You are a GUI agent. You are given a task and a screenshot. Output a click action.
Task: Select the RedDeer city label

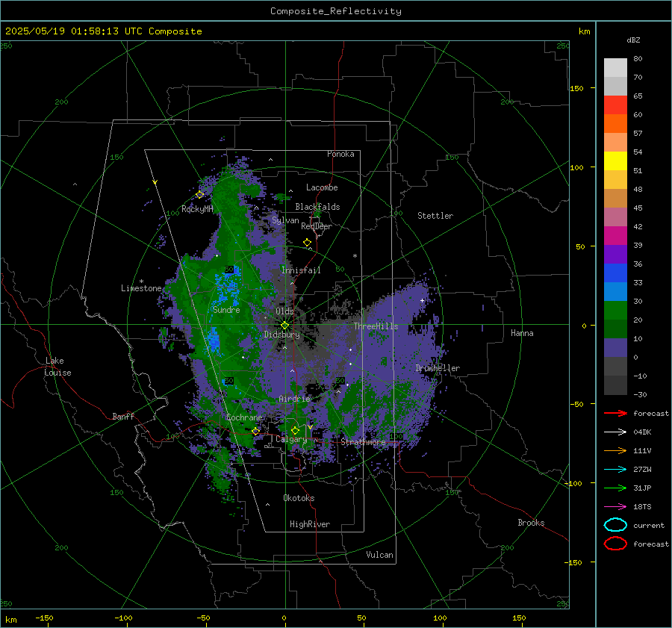[x=317, y=226]
